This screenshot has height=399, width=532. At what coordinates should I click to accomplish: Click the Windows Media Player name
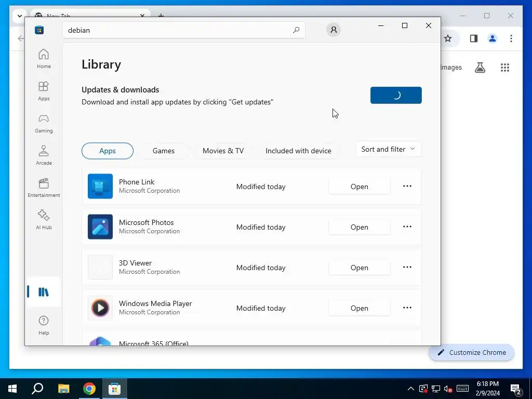coord(155,303)
